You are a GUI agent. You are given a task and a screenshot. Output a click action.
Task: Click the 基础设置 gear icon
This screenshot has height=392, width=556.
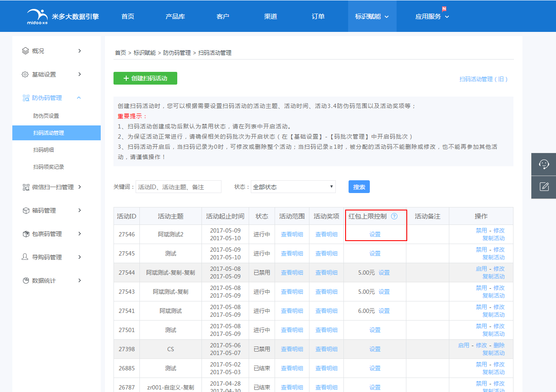(x=26, y=74)
